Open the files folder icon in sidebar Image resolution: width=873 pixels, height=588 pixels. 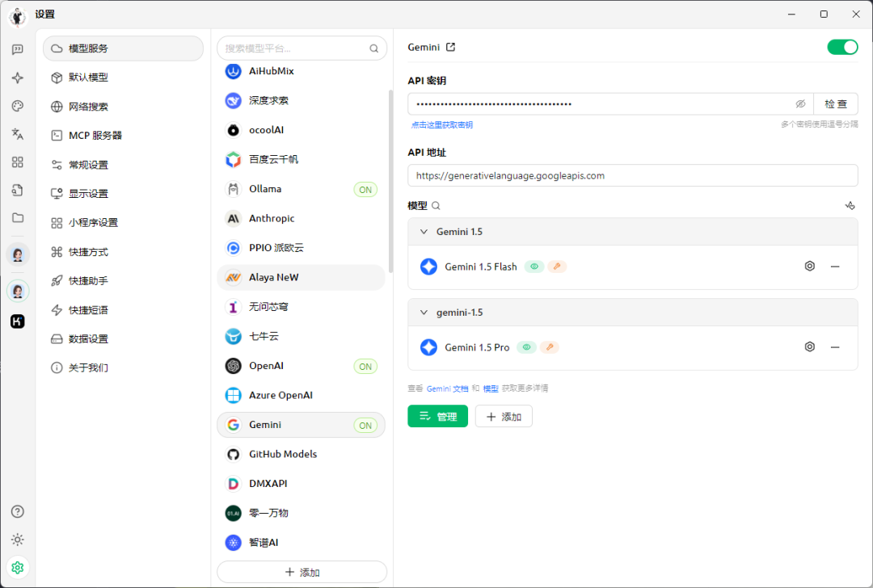point(17,217)
